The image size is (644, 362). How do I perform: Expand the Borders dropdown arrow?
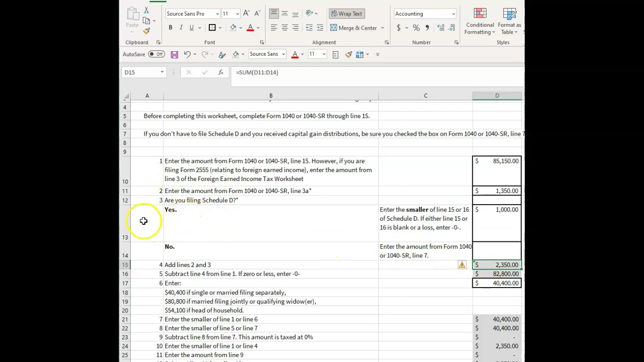click(x=220, y=28)
